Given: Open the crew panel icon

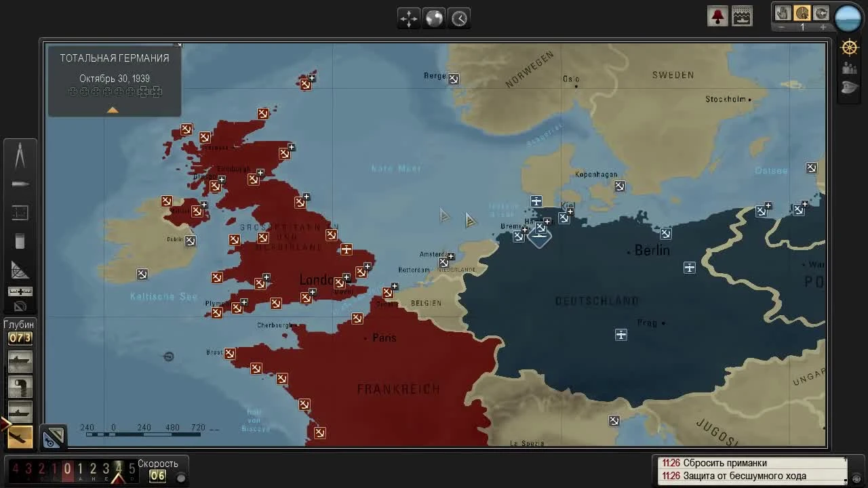Looking at the screenshot, I should [850, 68].
